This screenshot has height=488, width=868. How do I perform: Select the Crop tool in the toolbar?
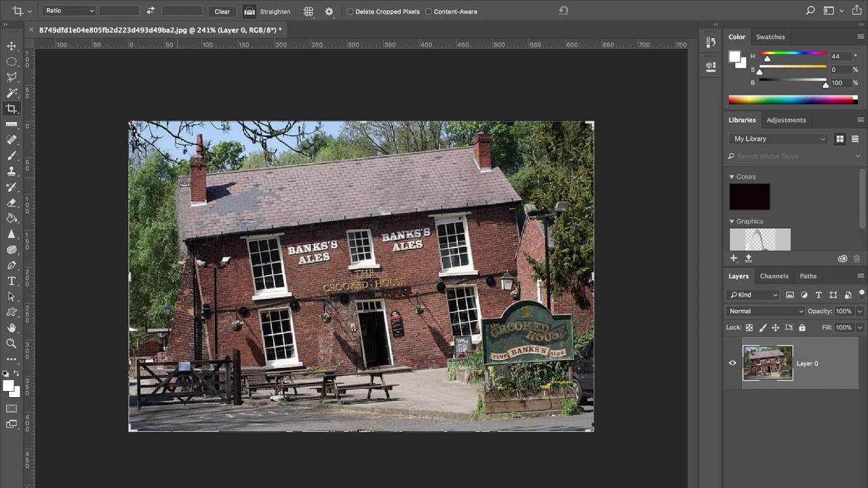point(12,108)
